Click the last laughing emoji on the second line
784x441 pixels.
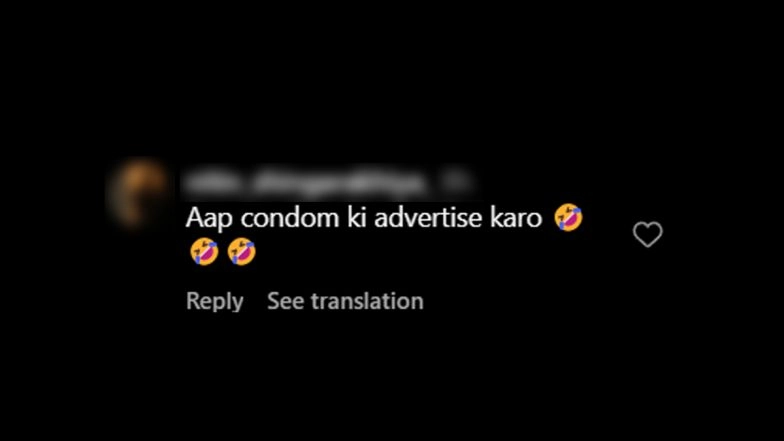coord(242,252)
